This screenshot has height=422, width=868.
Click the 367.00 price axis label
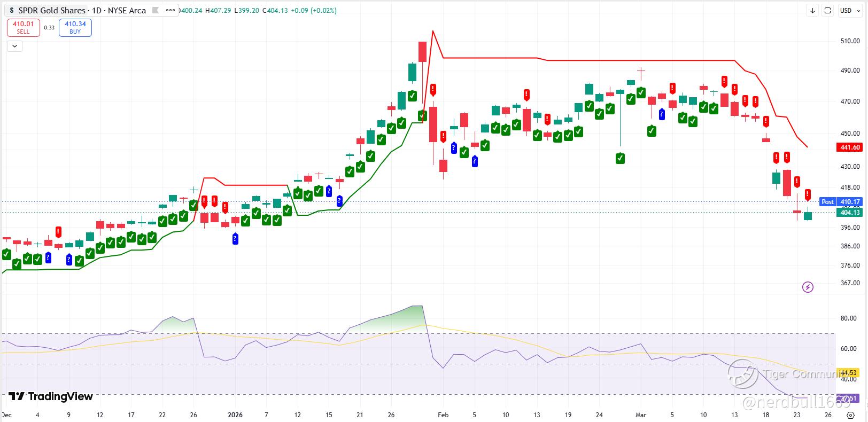(850, 283)
